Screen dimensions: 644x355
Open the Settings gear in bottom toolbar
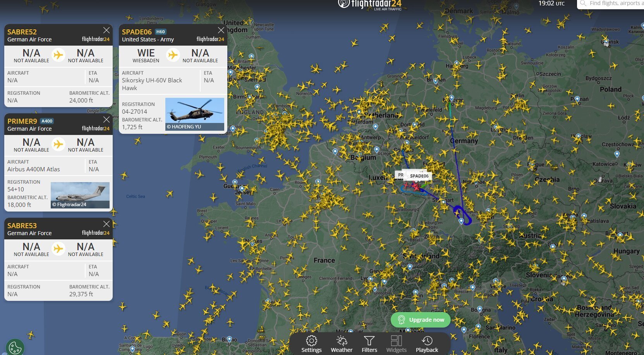(311, 344)
